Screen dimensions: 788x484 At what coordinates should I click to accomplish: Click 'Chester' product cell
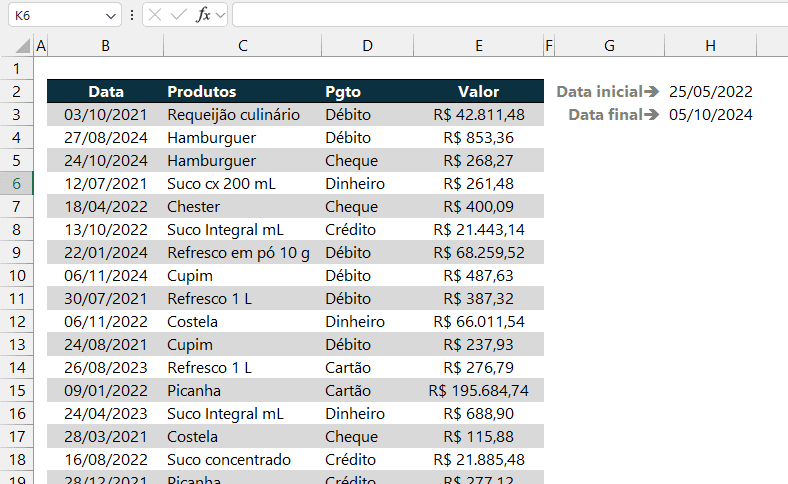point(243,207)
